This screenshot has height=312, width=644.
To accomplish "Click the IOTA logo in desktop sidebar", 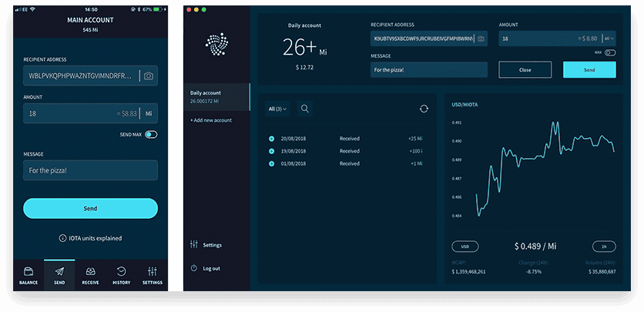I will [216, 45].
